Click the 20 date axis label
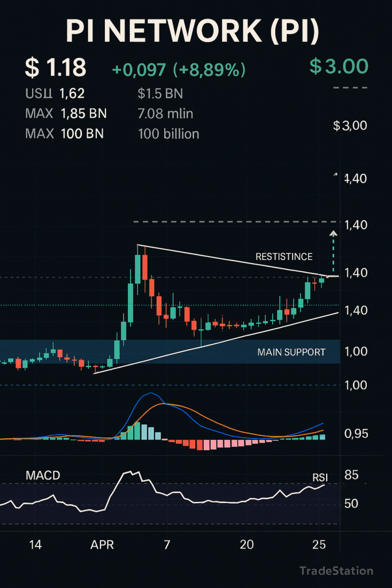 (x=247, y=544)
